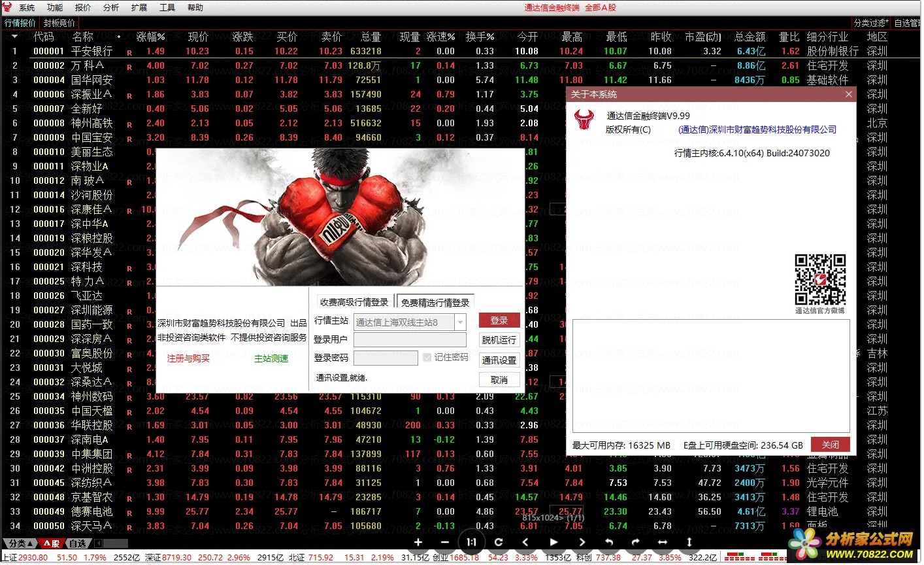
Task: Sort by the 现价 column header
Action: coord(198,37)
